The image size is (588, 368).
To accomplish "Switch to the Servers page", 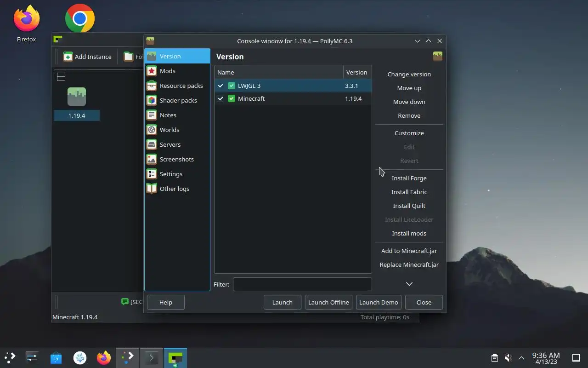I will point(177,144).
